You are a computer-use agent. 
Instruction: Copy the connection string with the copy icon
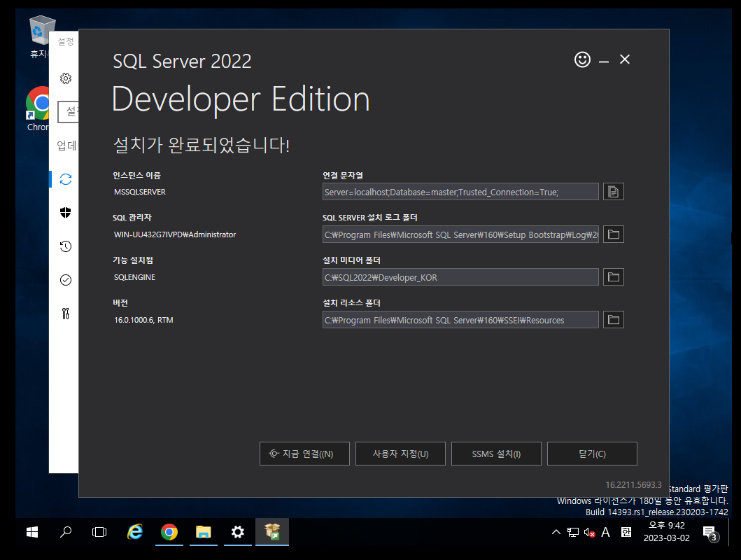click(614, 192)
